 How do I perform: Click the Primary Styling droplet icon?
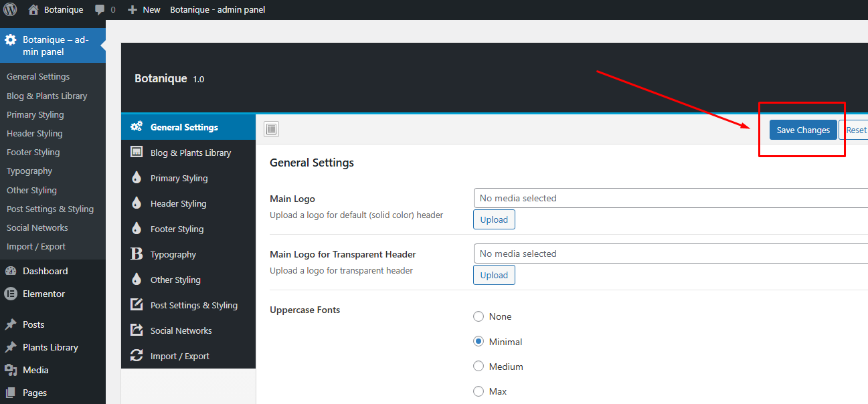137,178
